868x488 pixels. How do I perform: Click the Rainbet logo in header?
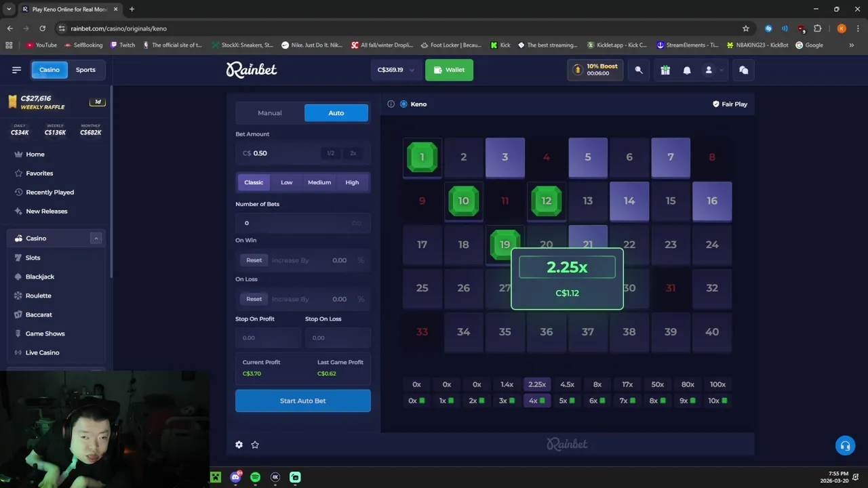pos(252,70)
